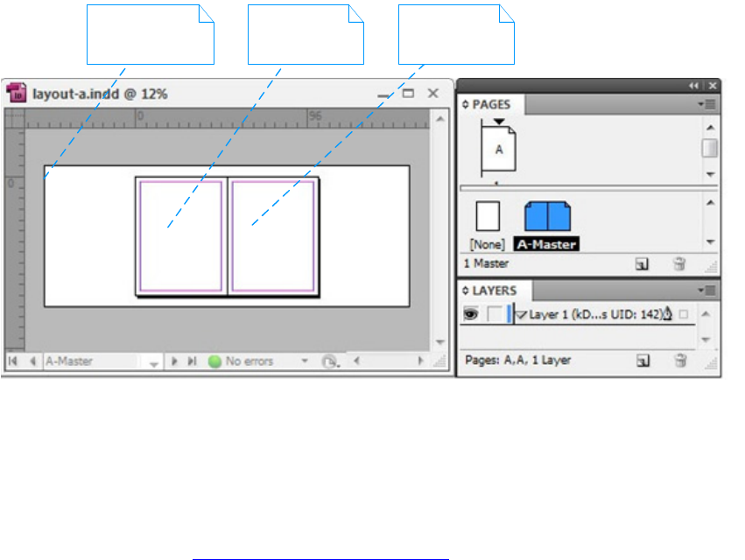Click the A-Master label

(546, 244)
